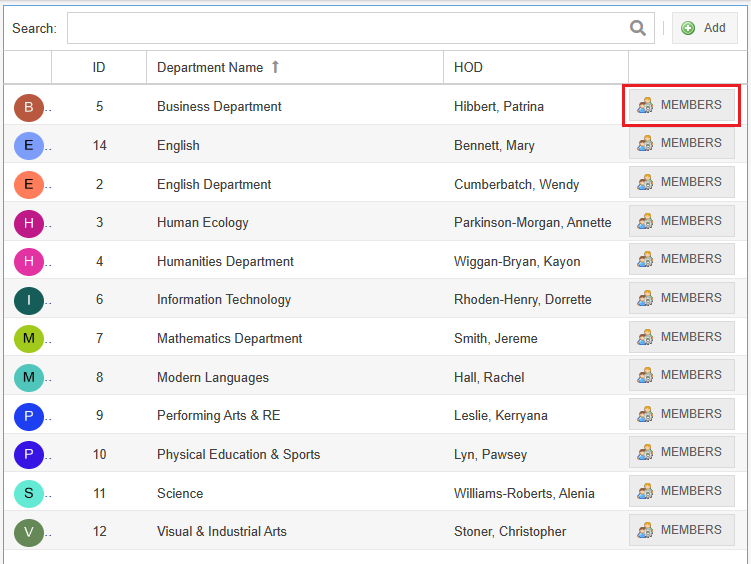751x564 pixels.
Task: Click the indigo P avatar for Physical Education & Sports
Action: pos(29,455)
